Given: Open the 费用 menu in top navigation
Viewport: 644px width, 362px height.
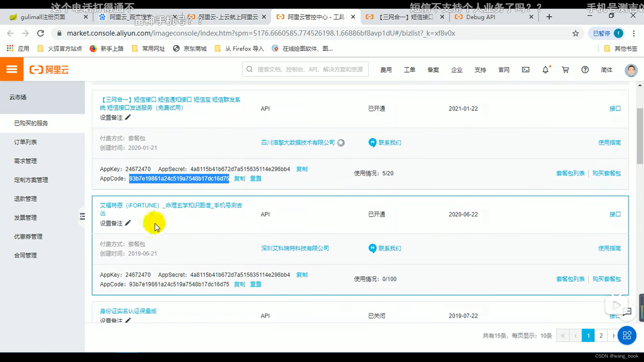Looking at the screenshot, I should 386,70.
